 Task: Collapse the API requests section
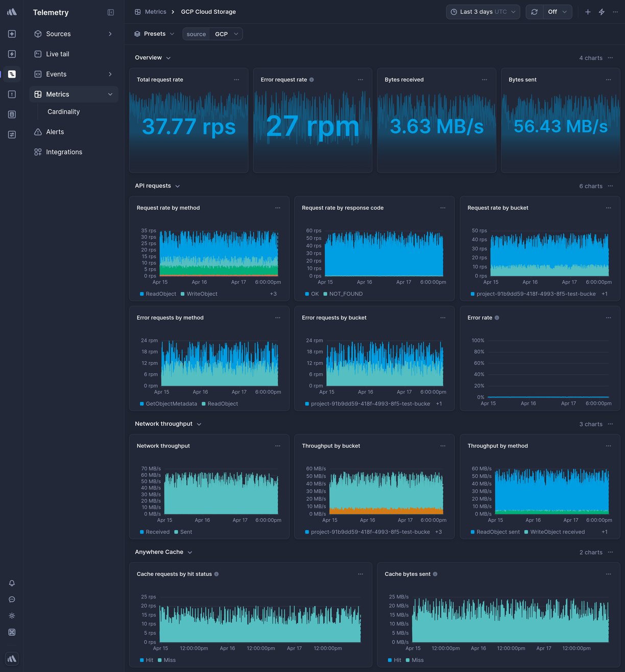[177, 186]
